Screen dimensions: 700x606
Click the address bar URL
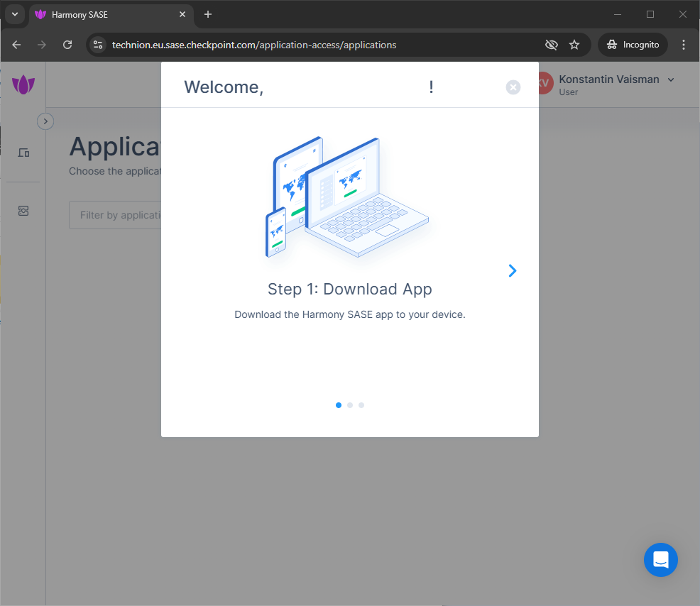tap(254, 45)
